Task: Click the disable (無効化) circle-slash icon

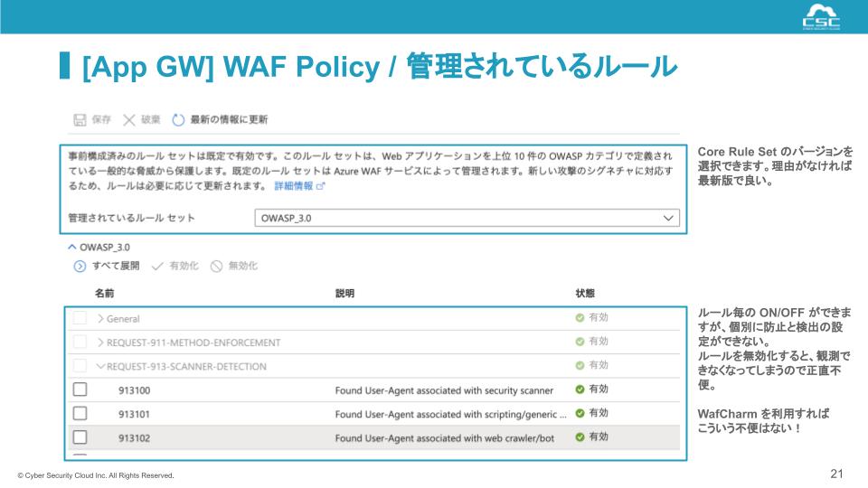Action: (x=216, y=266)
